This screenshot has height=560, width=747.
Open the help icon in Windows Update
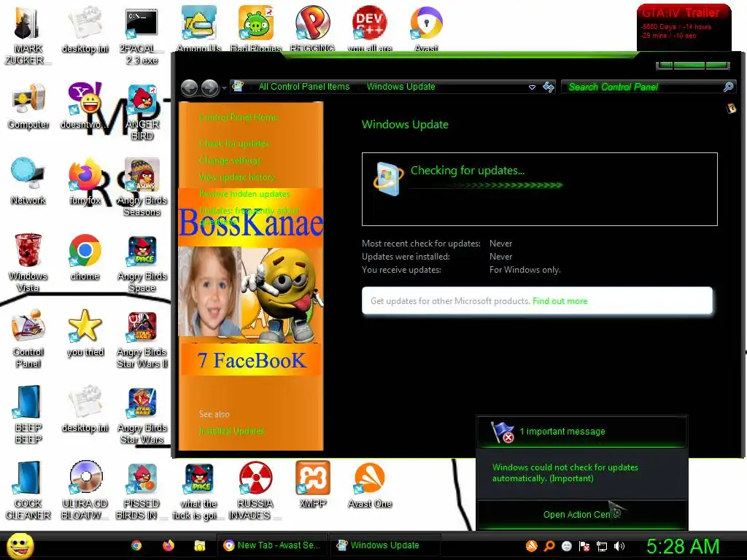(x=731, y=108)
